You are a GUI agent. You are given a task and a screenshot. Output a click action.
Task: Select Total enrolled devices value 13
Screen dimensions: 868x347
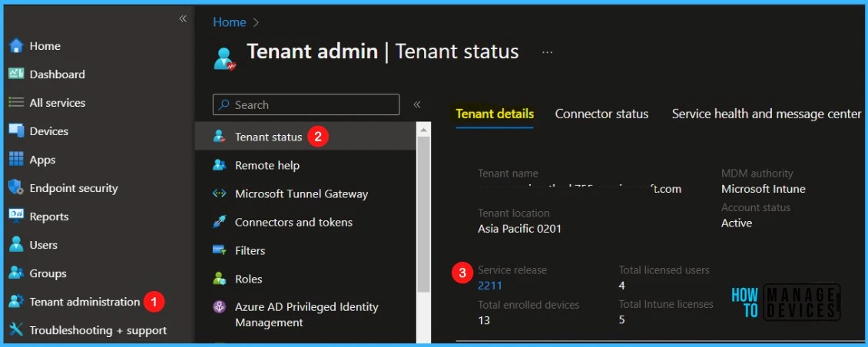484,320
